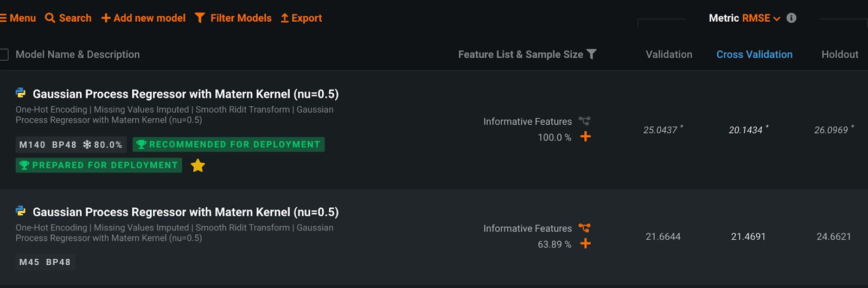The image size is (868, 288).
Task: Sort by Cross Validation column
Action: 754,54
